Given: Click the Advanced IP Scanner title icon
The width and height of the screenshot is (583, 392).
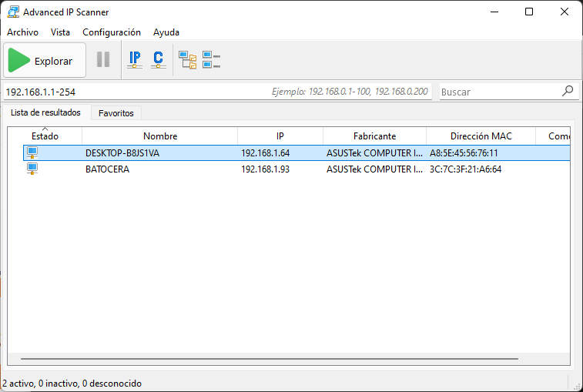Looking at the screenshot, I should tap(13, 12).
